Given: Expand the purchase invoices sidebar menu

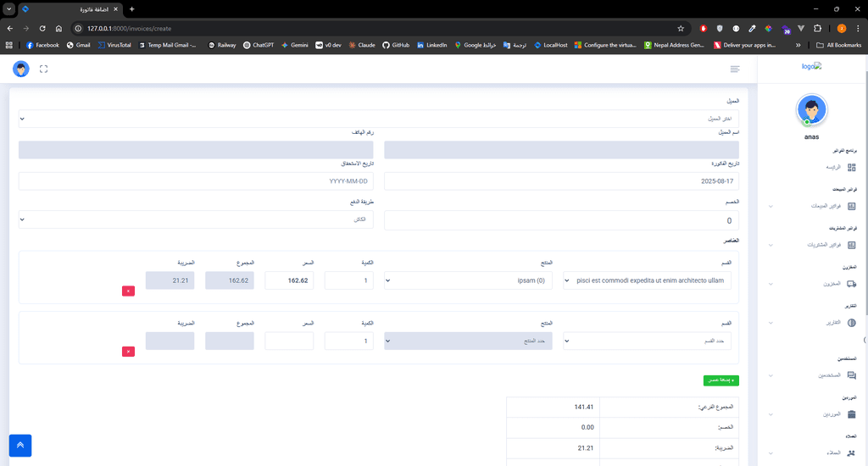Looking at the screenshot, I should 771,245.
